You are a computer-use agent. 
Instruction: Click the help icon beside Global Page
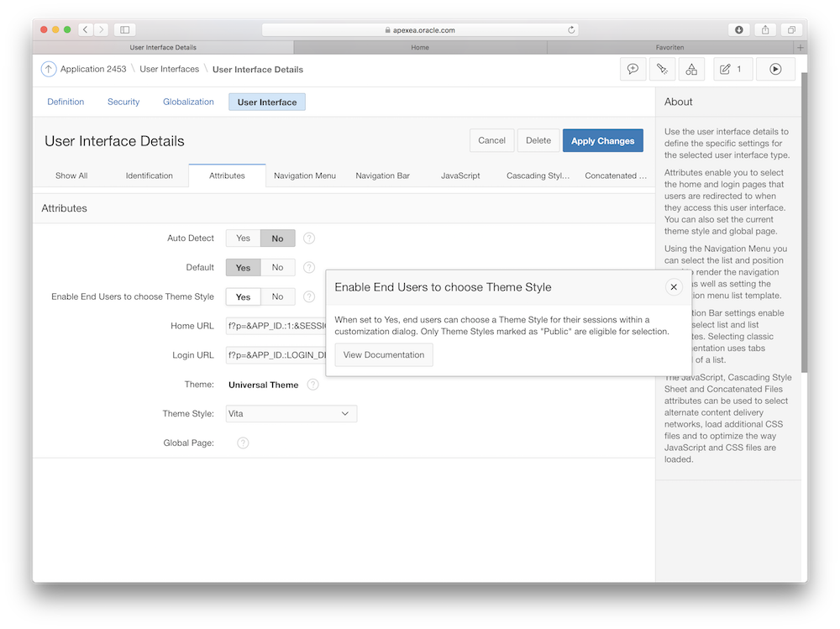coord(243,443)
